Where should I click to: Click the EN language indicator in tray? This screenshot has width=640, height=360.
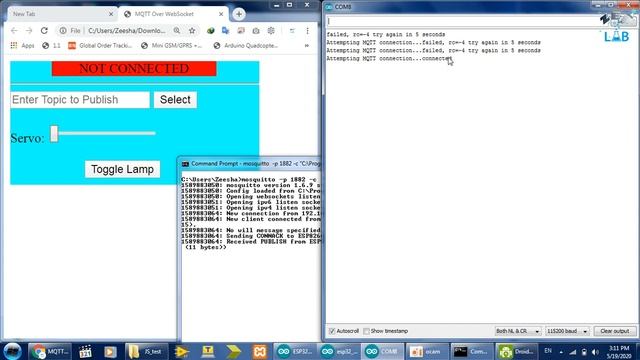tap(548, 351)
